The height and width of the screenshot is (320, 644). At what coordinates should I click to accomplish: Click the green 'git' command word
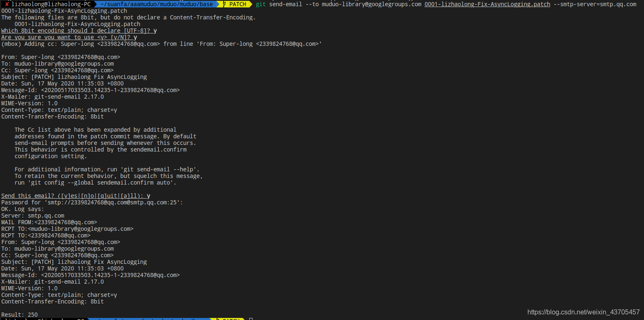click(x=261, y=4)
